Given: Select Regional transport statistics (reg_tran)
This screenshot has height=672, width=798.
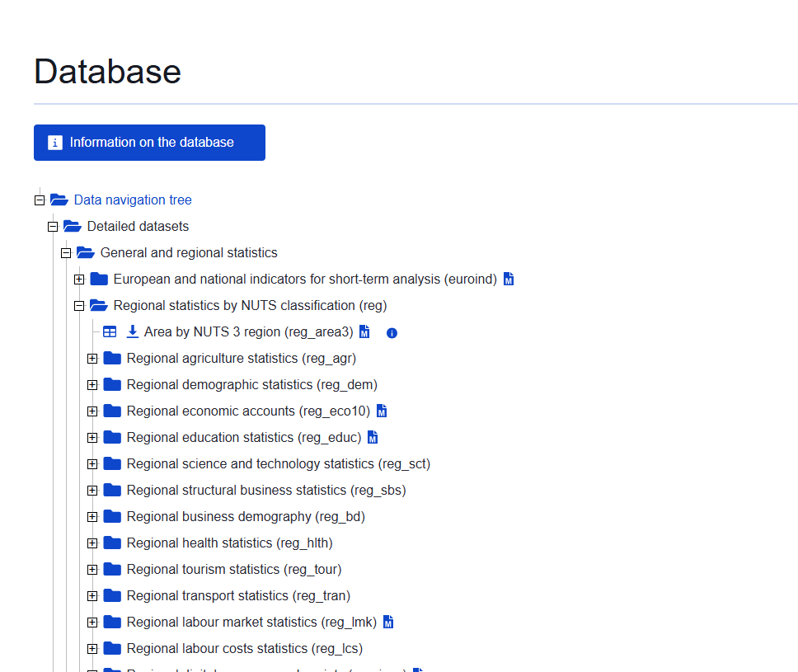Looking at the screenshot, I should point(238,596).
